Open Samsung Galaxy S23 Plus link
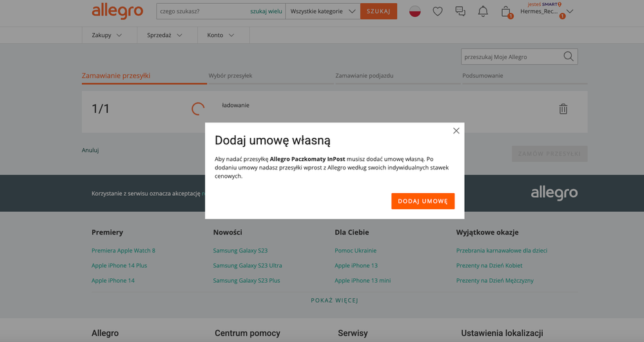The height and width of the screenshot is (342, 644). pos(246,280)
